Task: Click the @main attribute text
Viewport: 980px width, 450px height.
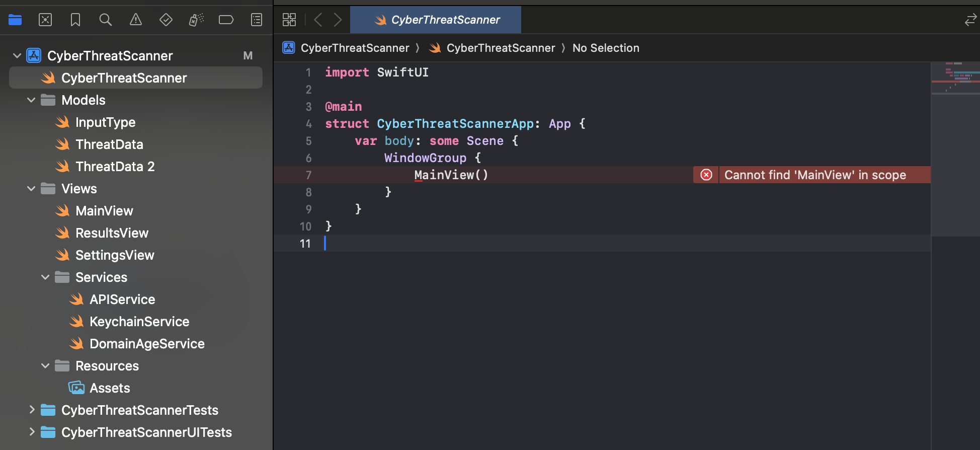Action: [344, 106]
